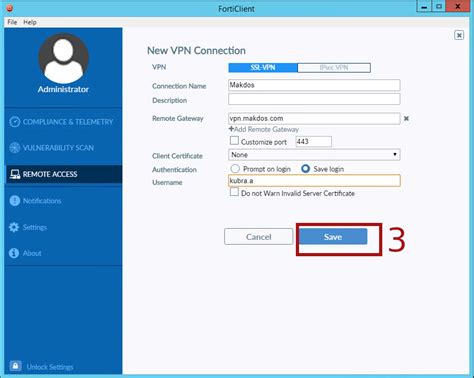
Task: Cancel the new VPN connection
Action: coord(258,237)
